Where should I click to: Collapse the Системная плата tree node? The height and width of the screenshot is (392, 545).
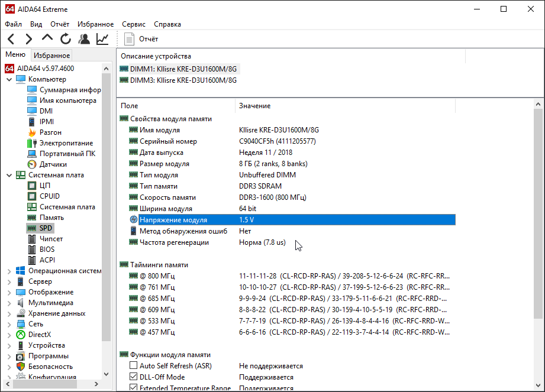point(9,176)
